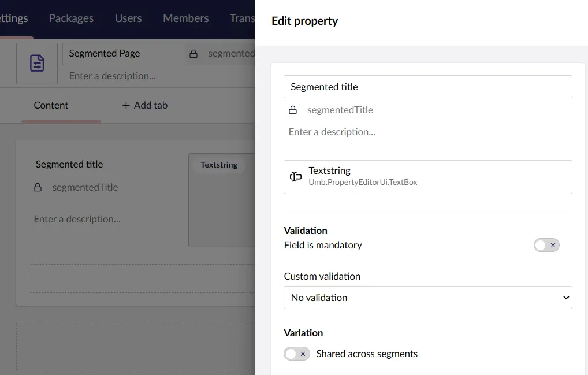Open the Packages section
The height and width of the screenshot is (375, 588).
coord(71,18)
